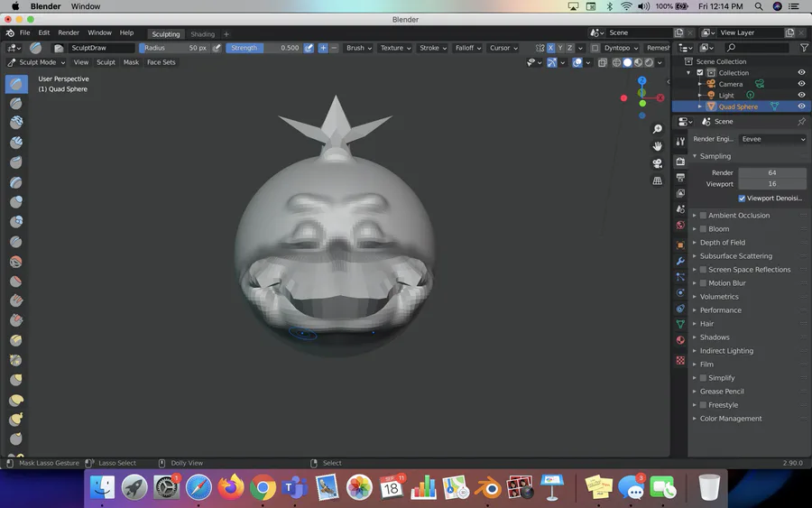Switch to the Shading workspace tab
Viewport: 812px width, 508px height.
[x=202, y=33]
